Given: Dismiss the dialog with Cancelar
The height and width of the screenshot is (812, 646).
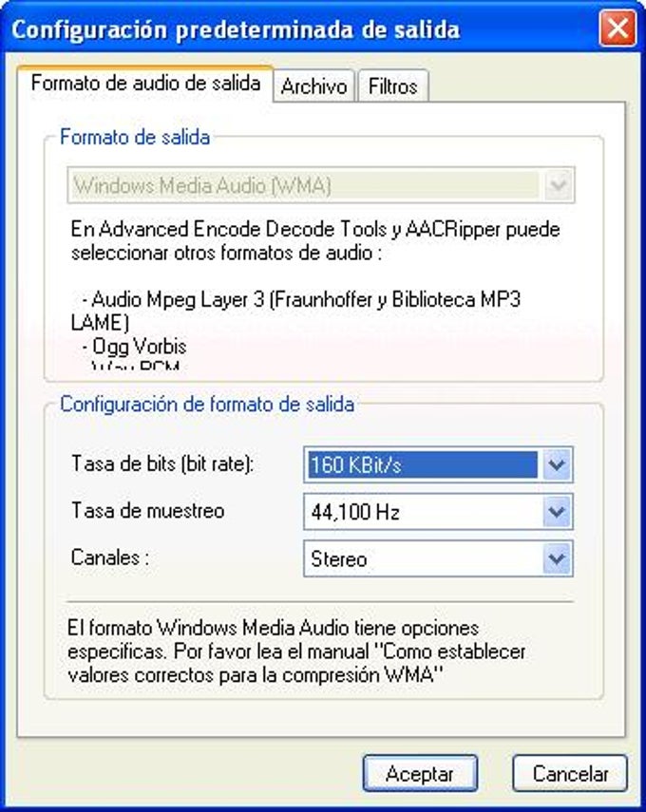Looking at the screenshot, I should pyautogui.click(x=570, y=773).
